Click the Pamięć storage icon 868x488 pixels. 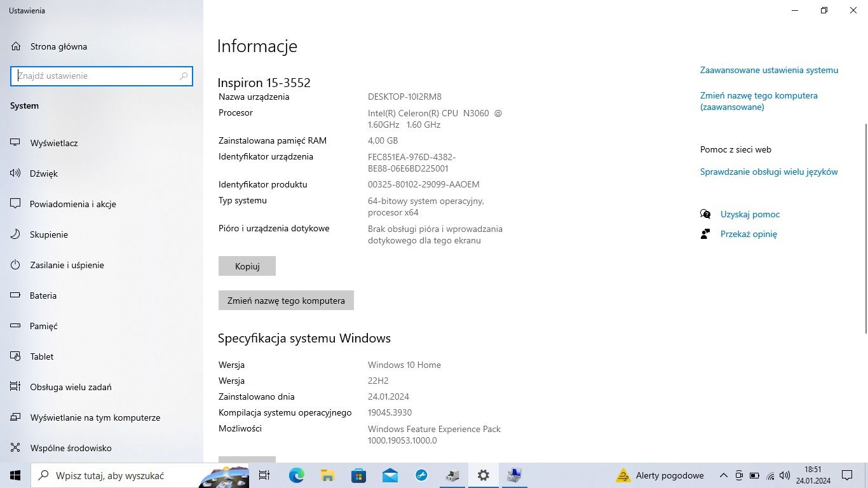click(16, 326)
